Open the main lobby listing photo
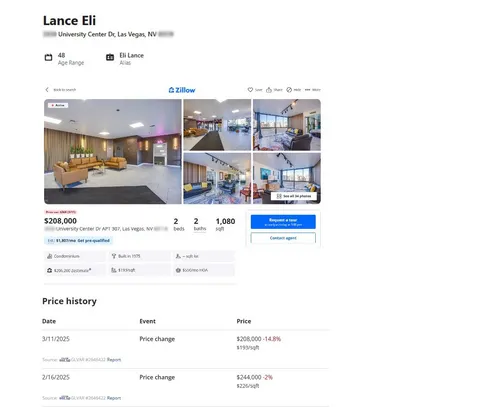 point(113,151)
